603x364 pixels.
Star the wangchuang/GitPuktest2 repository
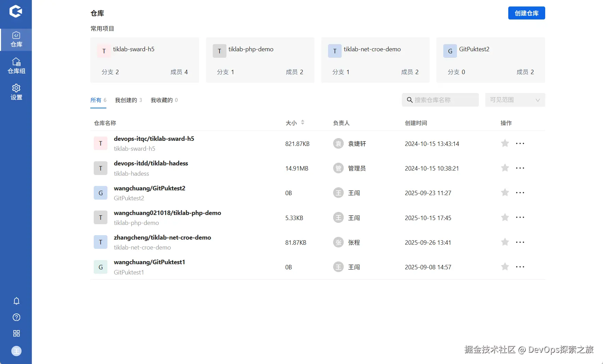click(x=505, y=192)
